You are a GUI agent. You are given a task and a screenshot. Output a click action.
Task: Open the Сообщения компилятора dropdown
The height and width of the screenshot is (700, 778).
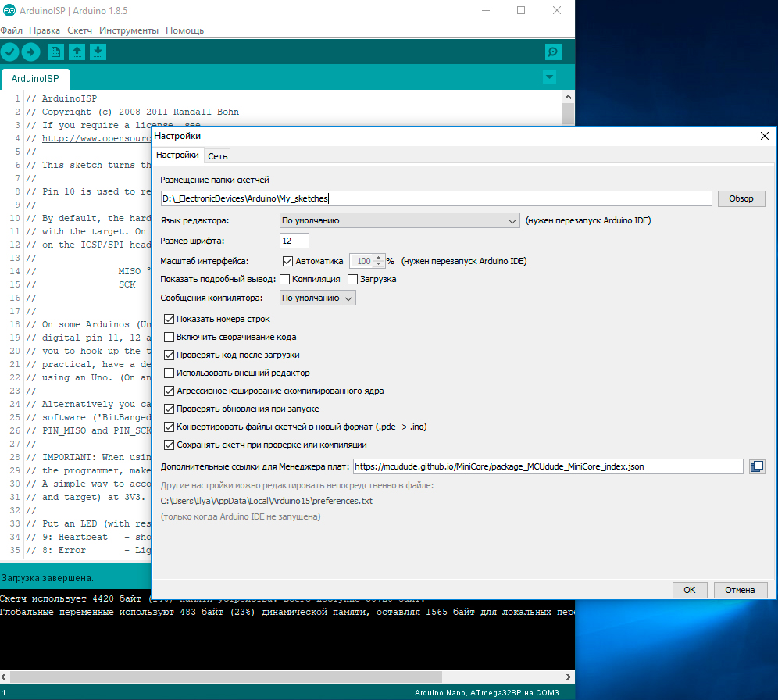(317, 298)
